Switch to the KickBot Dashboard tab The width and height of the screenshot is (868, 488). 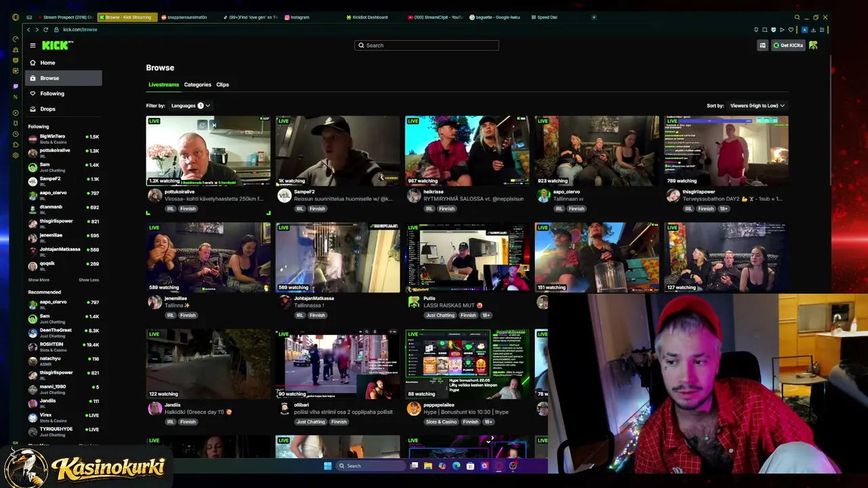coord(367,17)
